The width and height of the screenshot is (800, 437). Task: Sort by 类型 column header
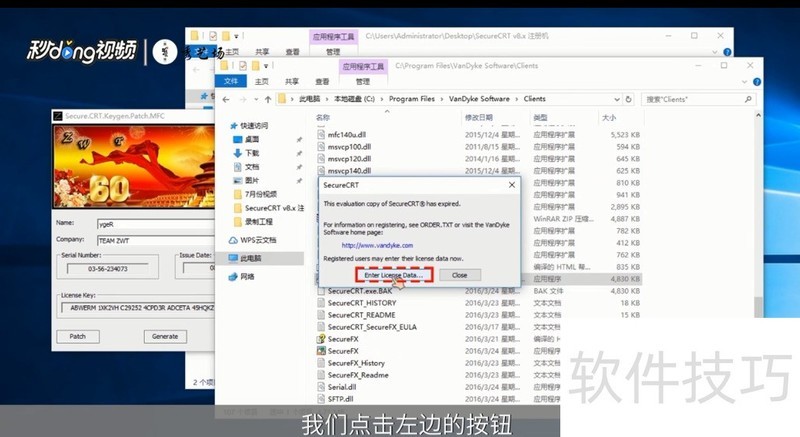pyautogui.click(x=540, y=118)
